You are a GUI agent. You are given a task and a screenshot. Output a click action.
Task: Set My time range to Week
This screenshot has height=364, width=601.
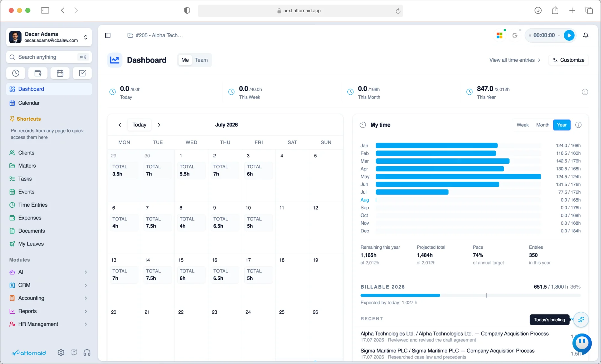(522, 125)
